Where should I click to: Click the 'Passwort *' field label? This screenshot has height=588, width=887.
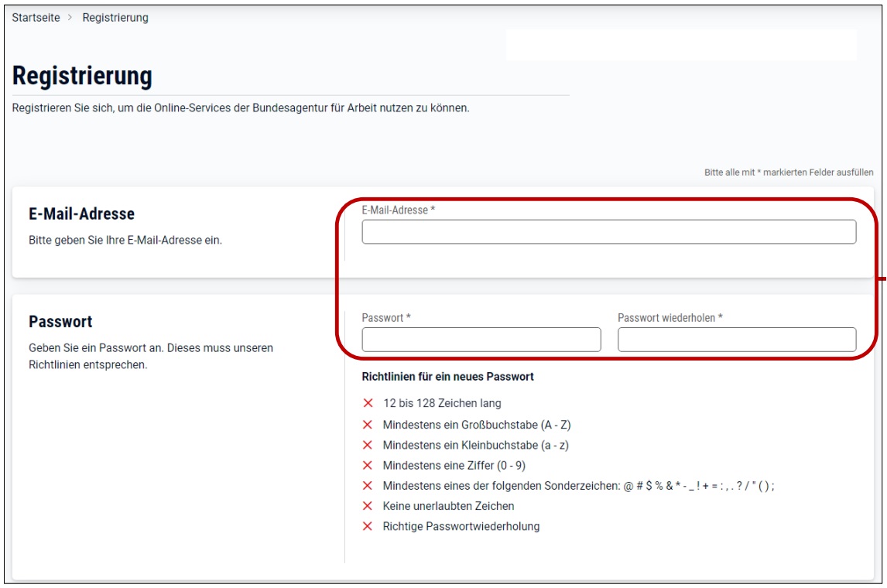385,317
